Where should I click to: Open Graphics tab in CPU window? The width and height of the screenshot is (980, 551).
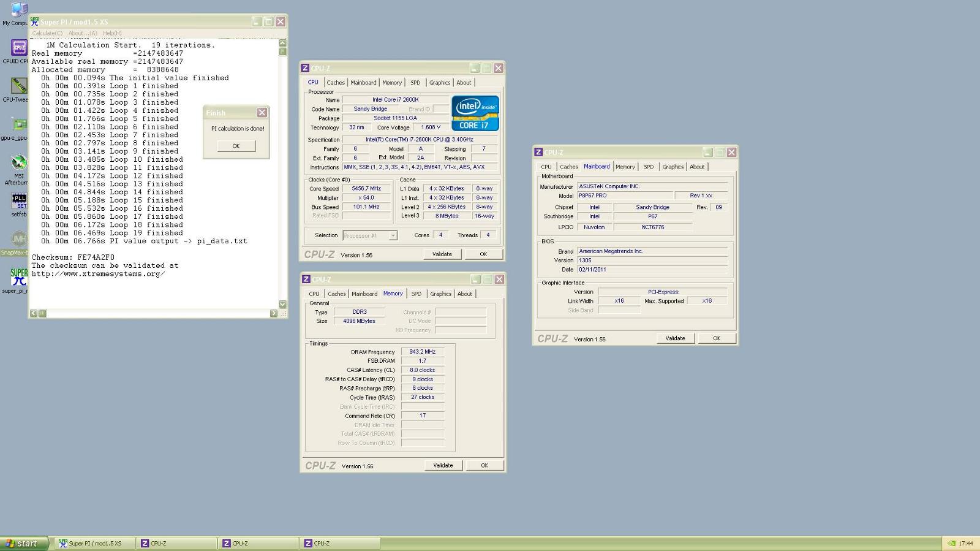pyautogui.click(x=440, y=83)
